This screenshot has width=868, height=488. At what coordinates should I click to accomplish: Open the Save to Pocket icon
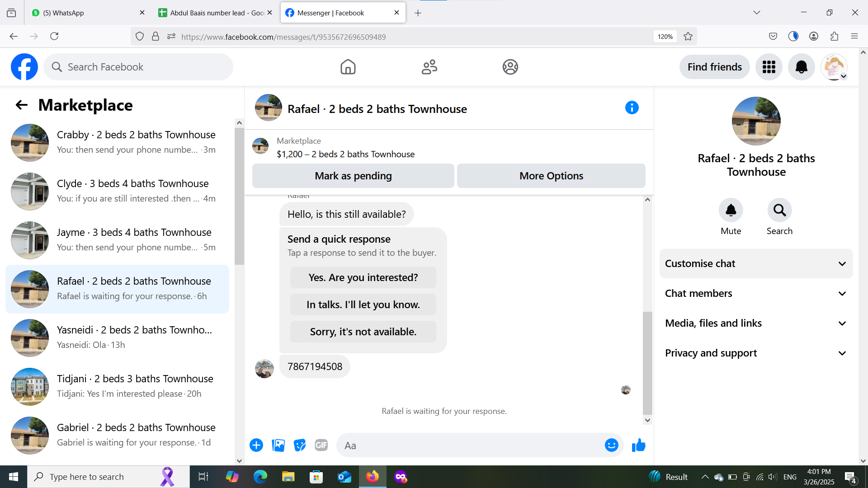pyautogui.click(x=773, y=37)
